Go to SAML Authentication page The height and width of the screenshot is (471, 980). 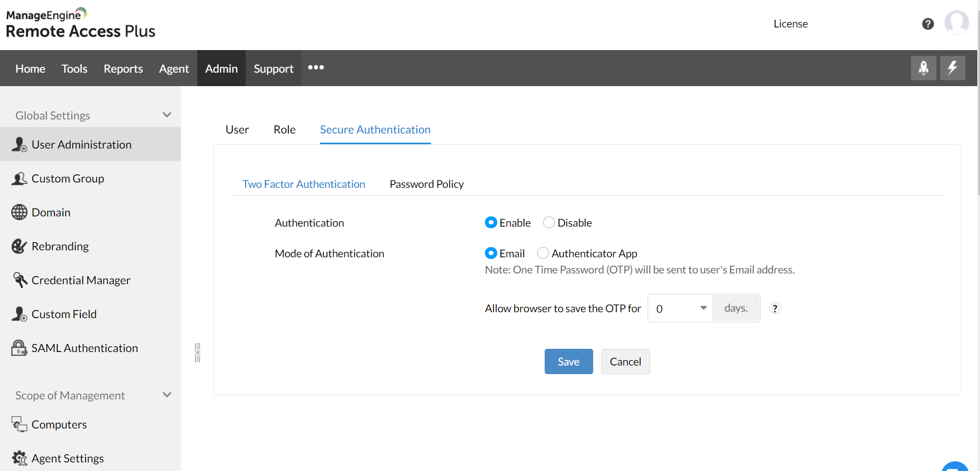[x=85, y=348]
